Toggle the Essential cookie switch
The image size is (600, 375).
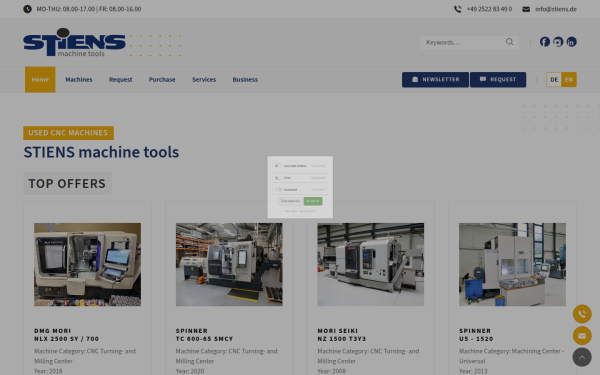point(278,189)
